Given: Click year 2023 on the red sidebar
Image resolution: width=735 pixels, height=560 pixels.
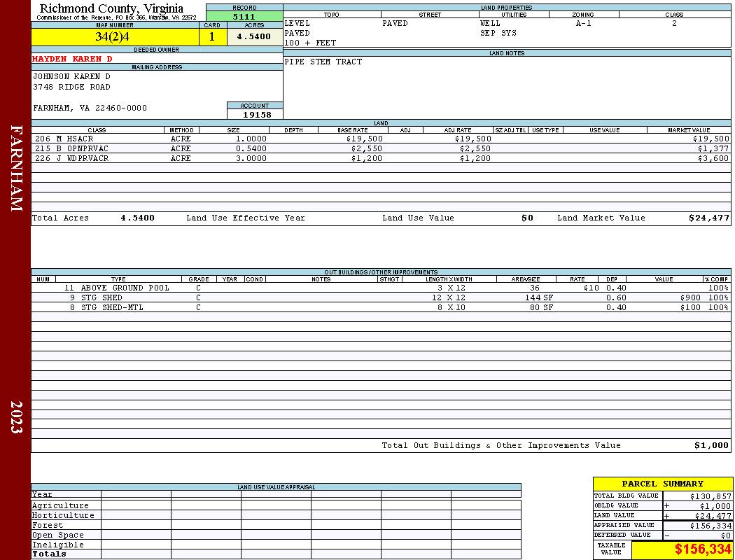Looking at the screenshot, I should (x=16, y=416).
